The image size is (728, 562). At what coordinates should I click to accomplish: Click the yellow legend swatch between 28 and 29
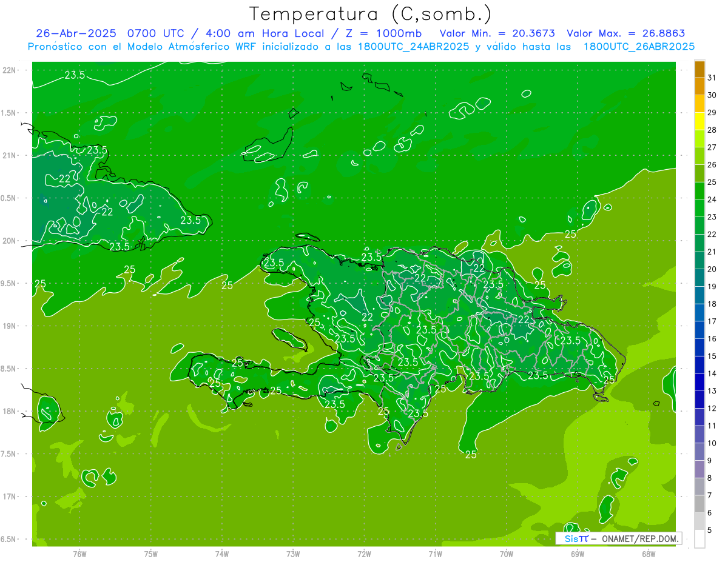[x=700, y=122]
